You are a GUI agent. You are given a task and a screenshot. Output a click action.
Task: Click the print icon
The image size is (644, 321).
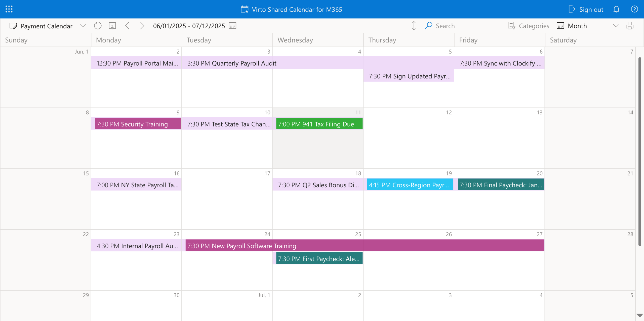629,26
